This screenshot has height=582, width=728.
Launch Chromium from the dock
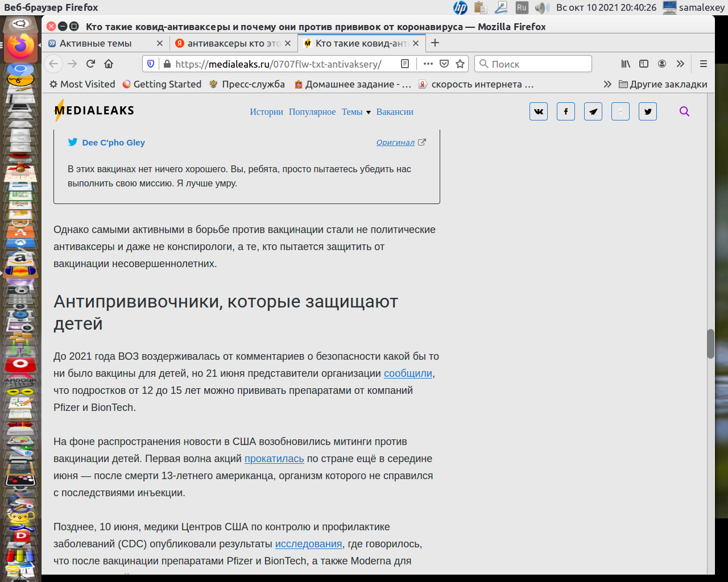pos(20,70)
